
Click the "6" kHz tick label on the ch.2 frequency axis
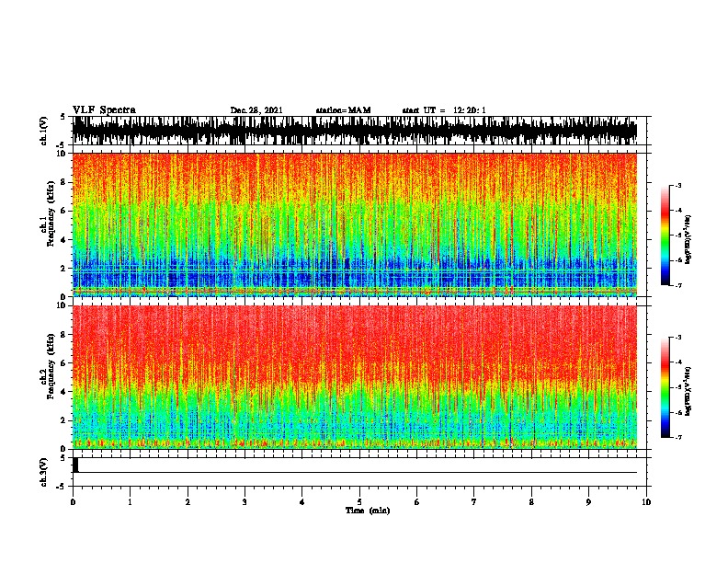tap(64, 363)
